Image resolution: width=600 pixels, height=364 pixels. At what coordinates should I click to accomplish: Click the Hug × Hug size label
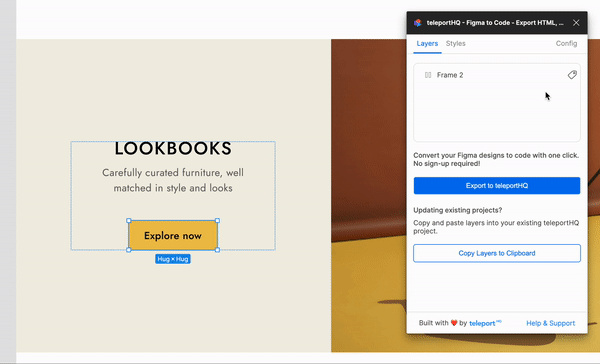[173, 259]
